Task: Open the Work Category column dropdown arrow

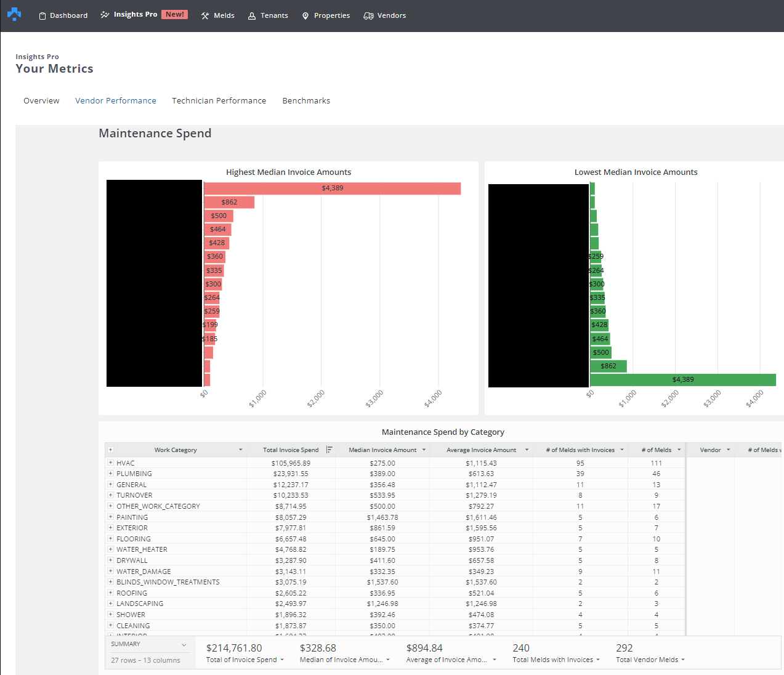Action: pyautogui.click(x=241, y=450)
